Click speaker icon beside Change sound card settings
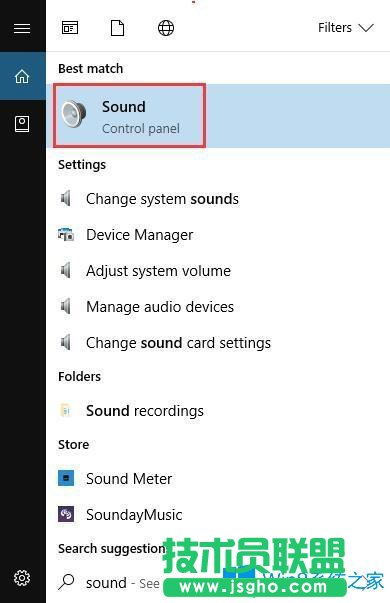This screenshot has width=390, height=603. point(66,342)
